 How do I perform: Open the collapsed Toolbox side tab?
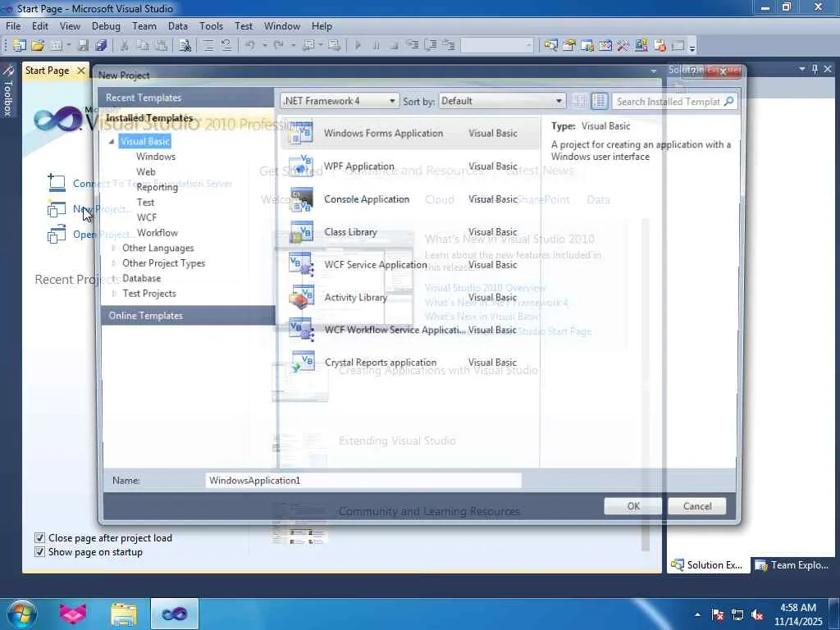pyautogui.click(x=7, y=91)
